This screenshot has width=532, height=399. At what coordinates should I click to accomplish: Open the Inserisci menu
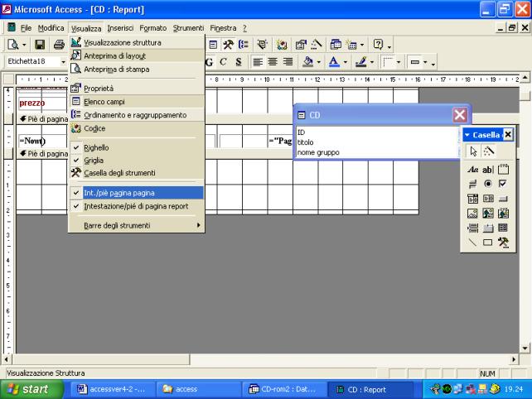click(120, 28)
